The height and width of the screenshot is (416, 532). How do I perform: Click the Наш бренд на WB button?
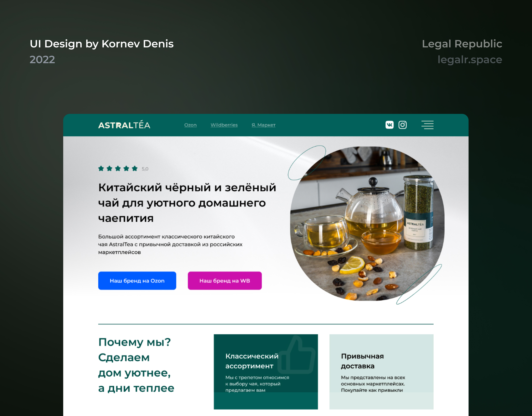(225, 281)
